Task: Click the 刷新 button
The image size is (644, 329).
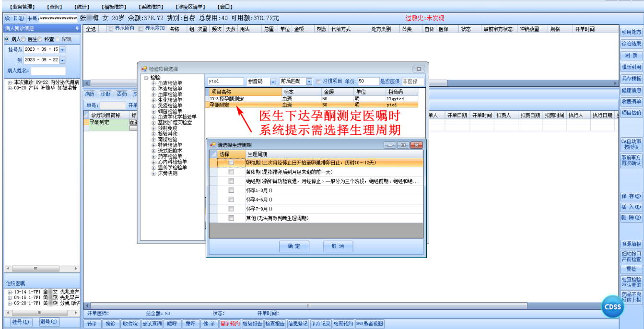Action: pyautogui.click(x=631, y=56)
